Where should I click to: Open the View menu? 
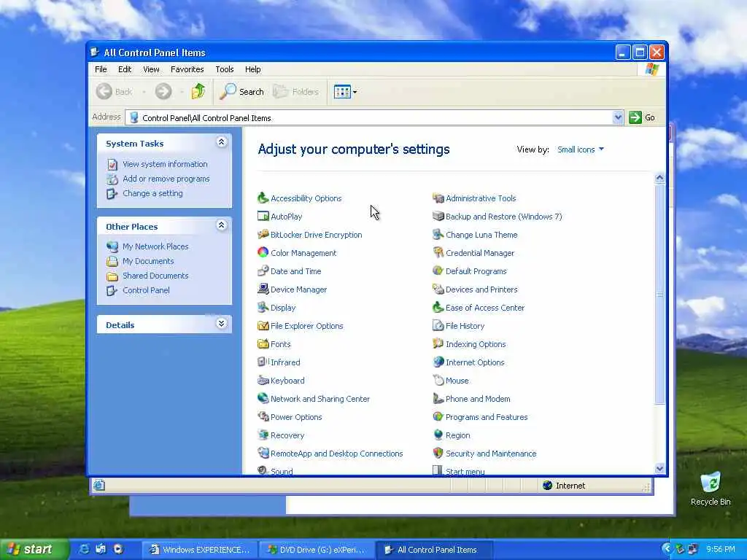(152, 69)
